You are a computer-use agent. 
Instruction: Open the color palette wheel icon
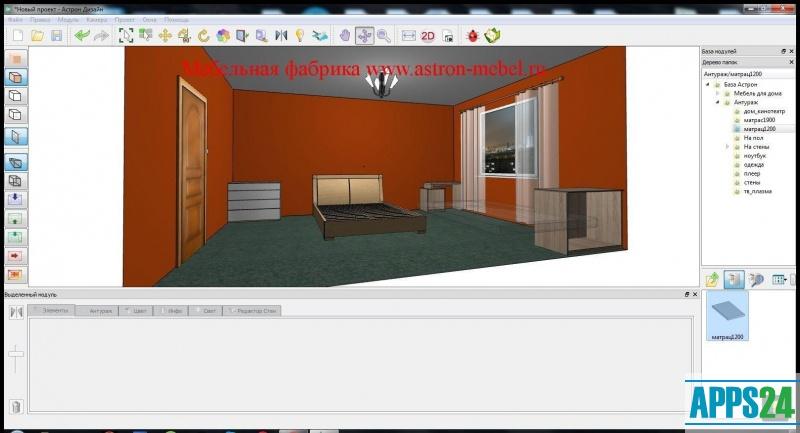click(x=223, y=36)
